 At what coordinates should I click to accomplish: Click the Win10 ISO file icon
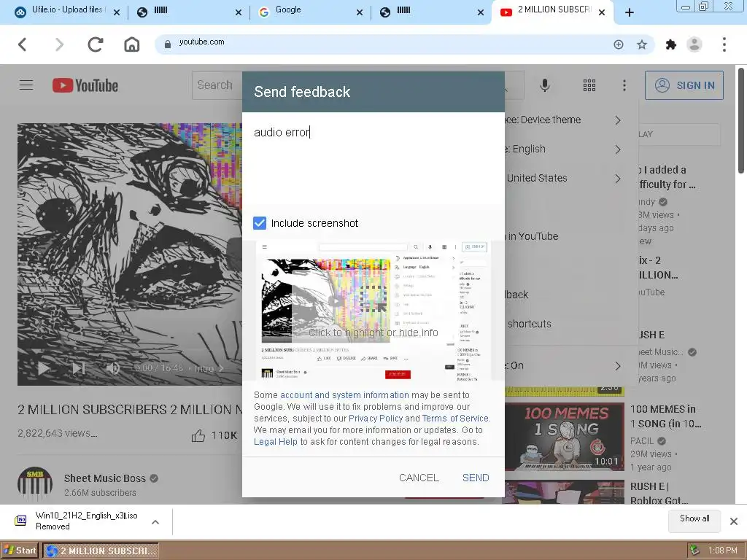click(x=20, y=521)
